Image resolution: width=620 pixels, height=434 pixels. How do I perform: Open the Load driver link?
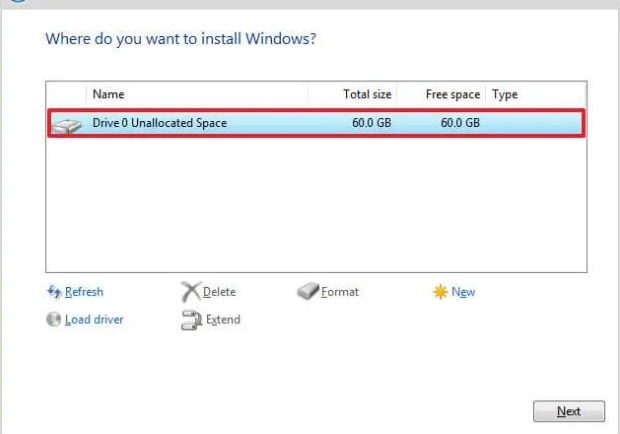point(94,320)
